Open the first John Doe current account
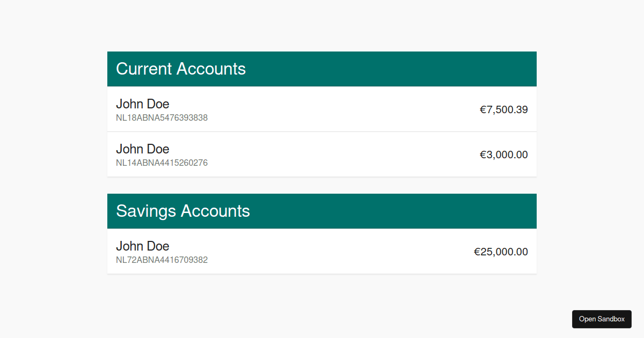644x338 pixels. tap(322, 109)
